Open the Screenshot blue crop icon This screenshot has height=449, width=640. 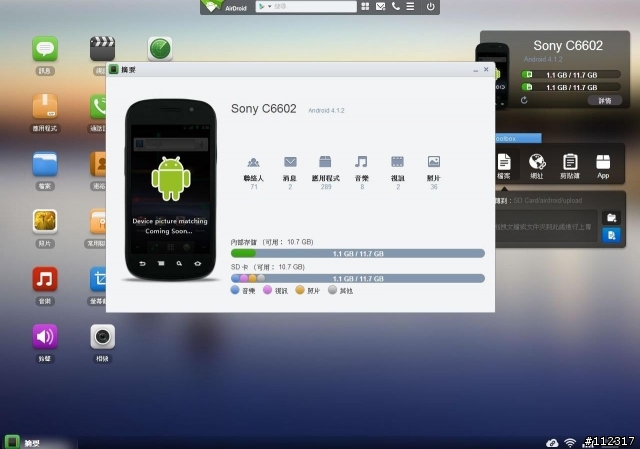(x=98, y=279)
